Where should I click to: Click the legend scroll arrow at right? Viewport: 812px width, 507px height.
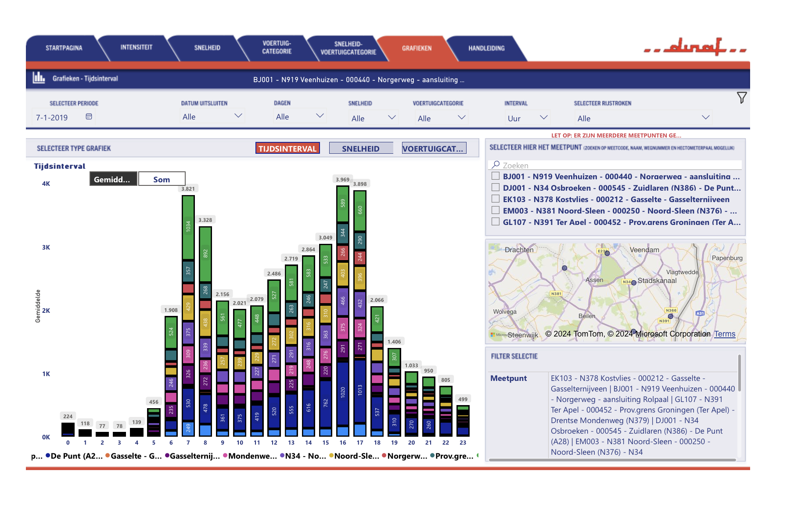point(477,456)
